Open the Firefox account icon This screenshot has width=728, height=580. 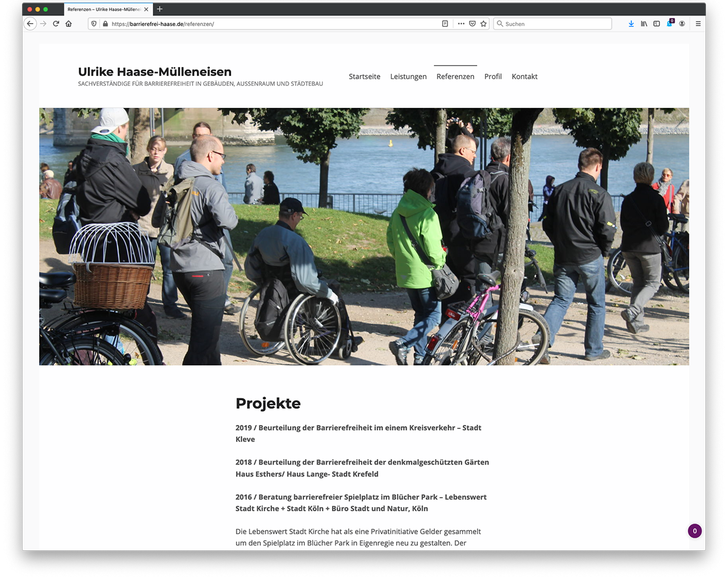click(682, 24)
